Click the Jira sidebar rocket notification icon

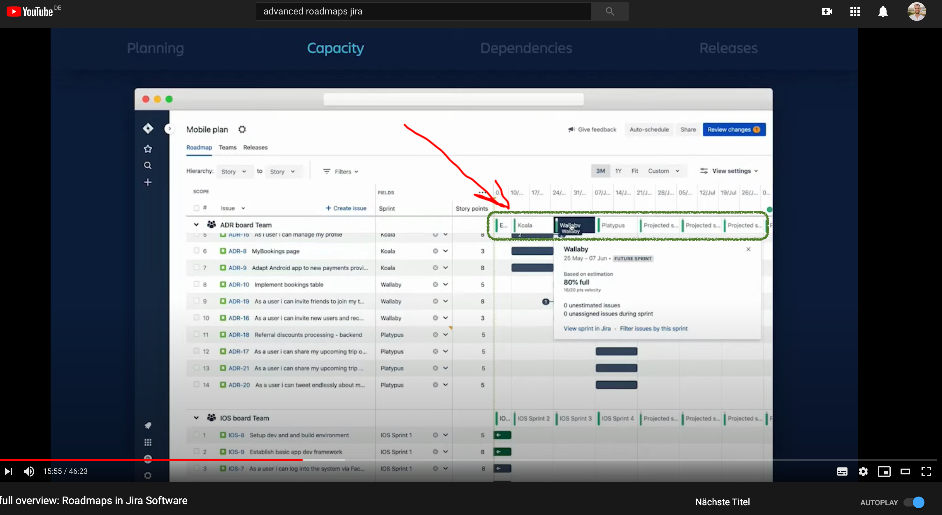pos(148,425)
